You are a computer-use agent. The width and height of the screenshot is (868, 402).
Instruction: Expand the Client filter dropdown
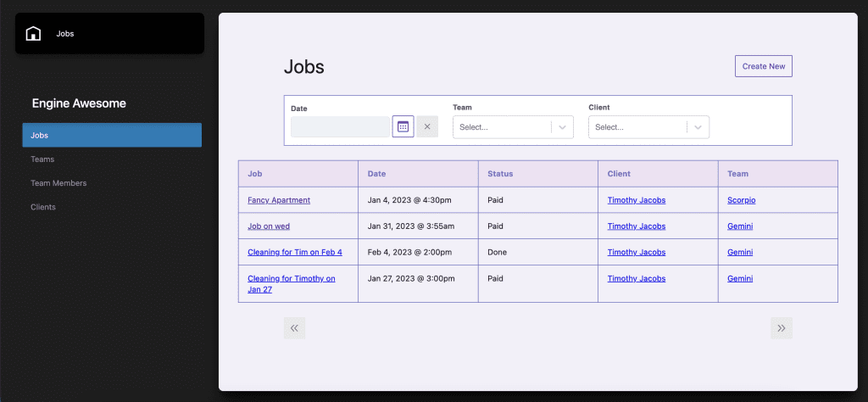(698, 127)
